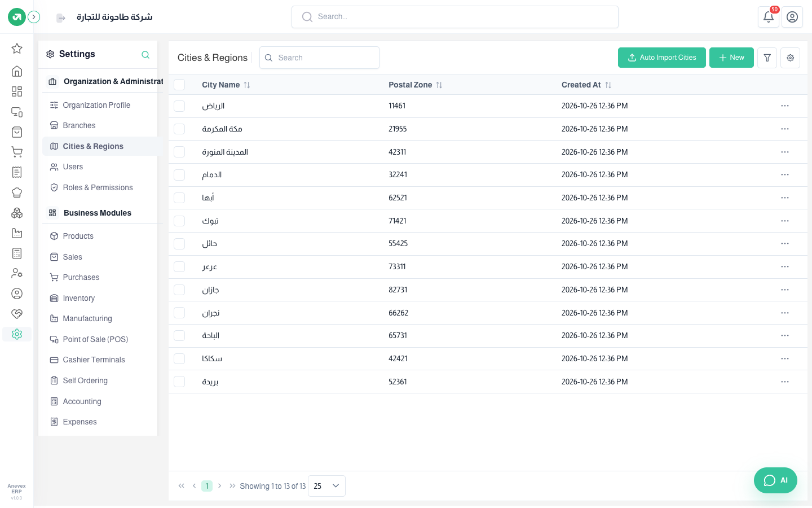Open the user account icon
Image resolution: width=812 pixels, height=508 pixels.
coord(792,17)
